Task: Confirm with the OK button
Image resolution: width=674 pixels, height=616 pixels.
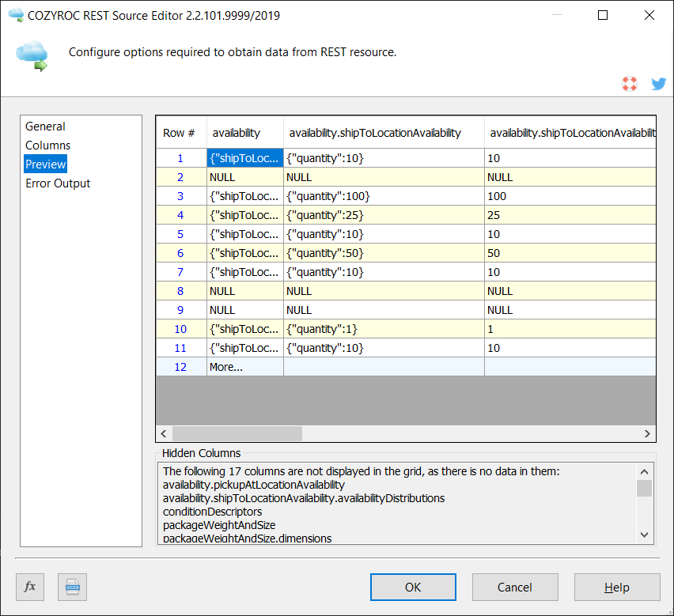Action: pyautogui.click(x=413, y=587)
